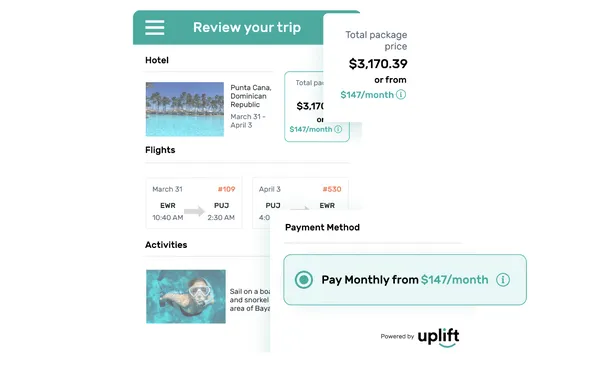Open the snorkeling activity photo
600x375 pixels.
point(186,297)
